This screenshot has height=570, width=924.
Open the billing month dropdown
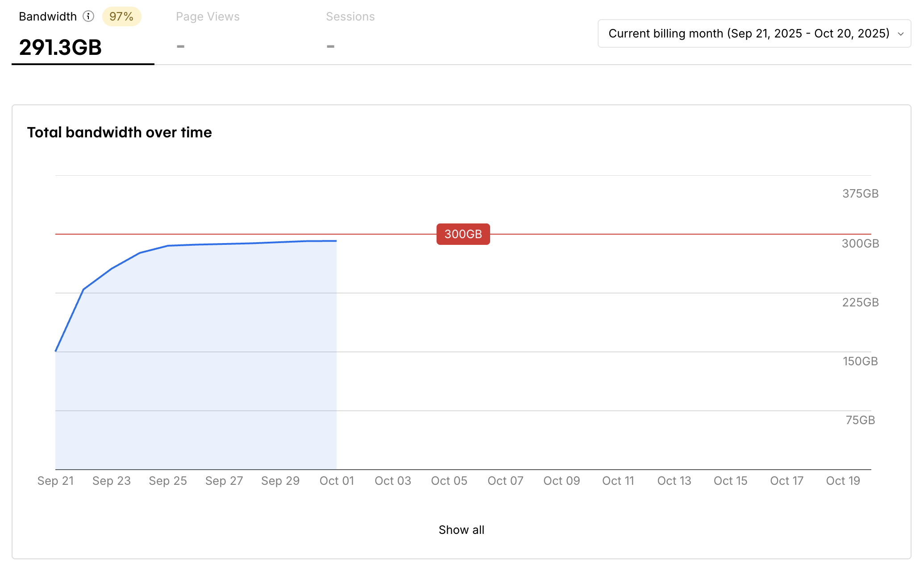[x=749, y=33]
